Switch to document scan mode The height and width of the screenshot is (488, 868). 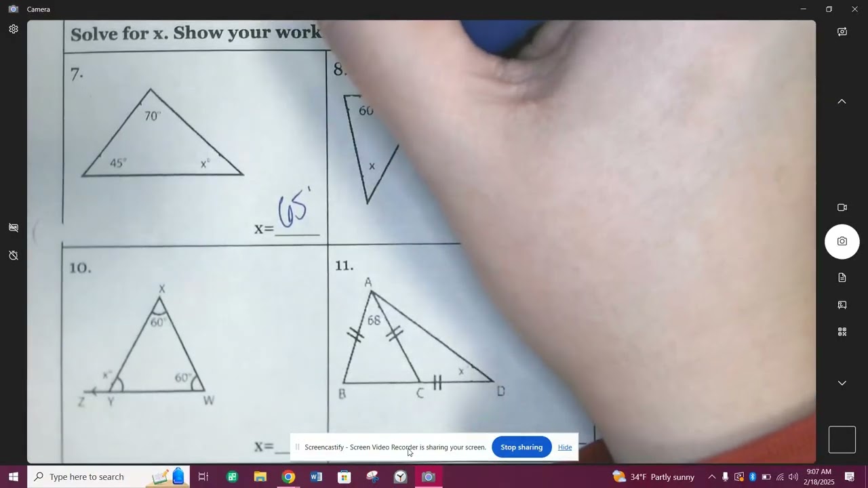[842, 278]
